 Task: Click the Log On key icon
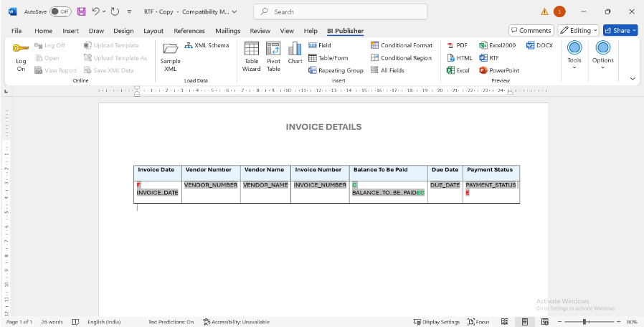coord(21,49)
